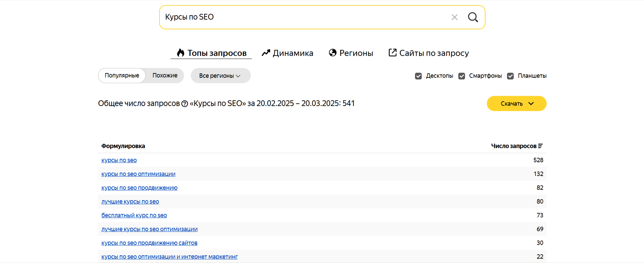The width and height of the screenshot is (644, 263).
Task: Click the flame icon for Топы запросов
Action: click(181, 53)
